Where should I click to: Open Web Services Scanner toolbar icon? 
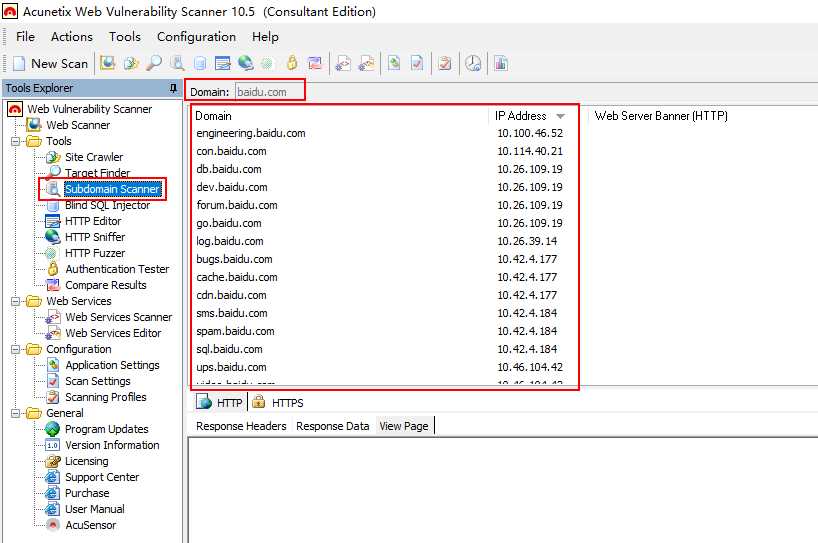point(343,63)
